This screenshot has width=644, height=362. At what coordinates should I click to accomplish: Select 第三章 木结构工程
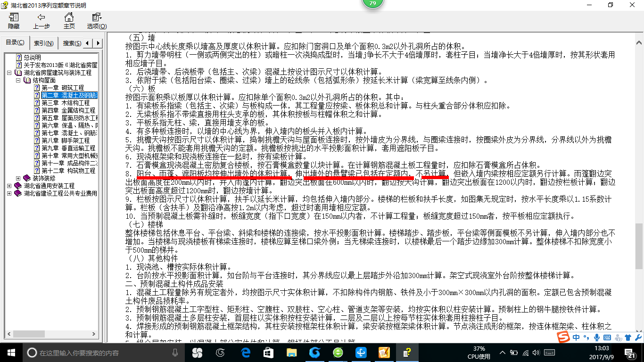click(66, 103)
